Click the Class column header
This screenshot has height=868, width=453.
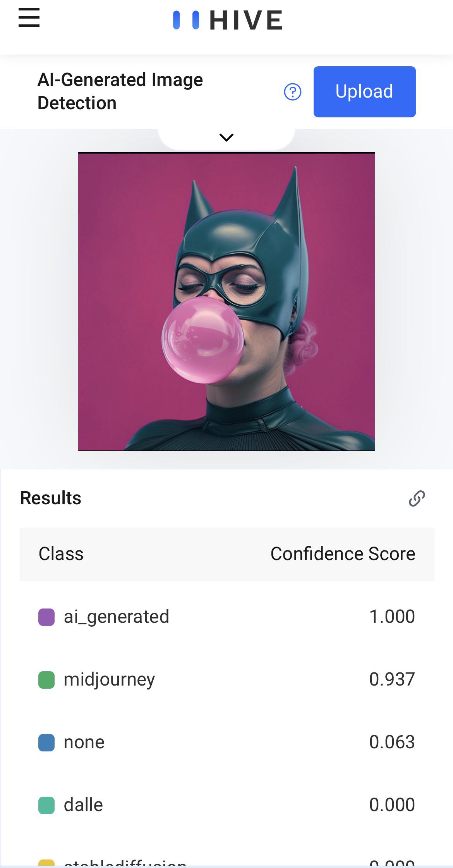(x=61, y=554)
